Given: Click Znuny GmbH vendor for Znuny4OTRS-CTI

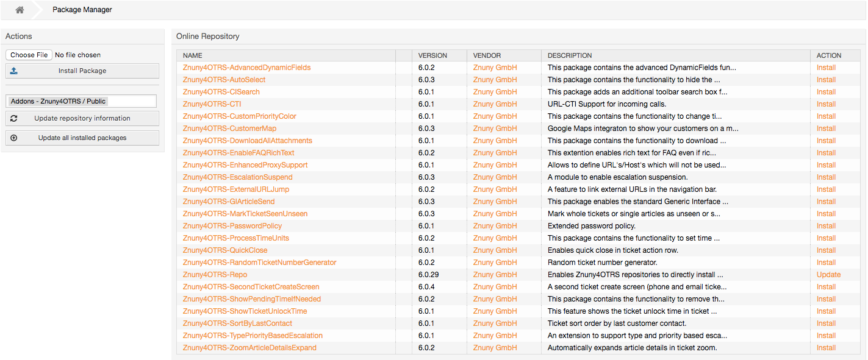Looking at the screenshot, I should coord(495,104).
